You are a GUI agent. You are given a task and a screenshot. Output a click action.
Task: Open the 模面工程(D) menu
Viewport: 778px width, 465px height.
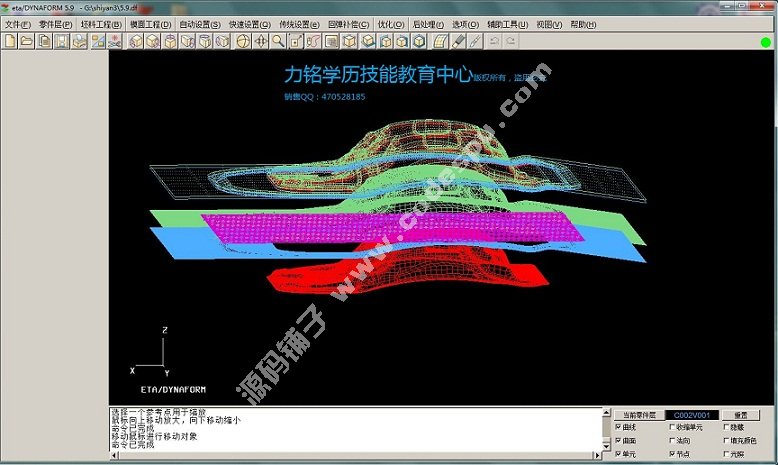[151, 24]
